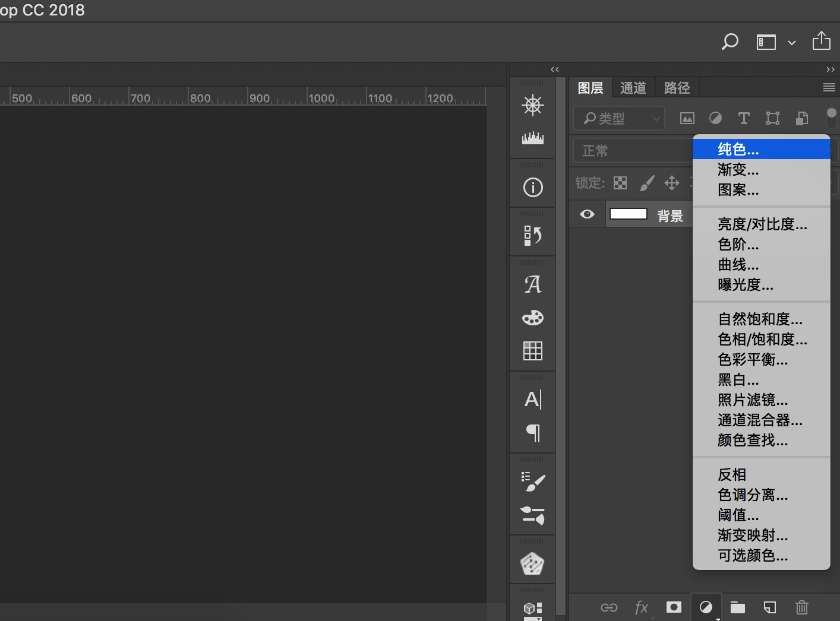Image resolution: width=840 pixels, height=621 pixels.
Task: Switch to the 图层 tab
Action: 590,88
